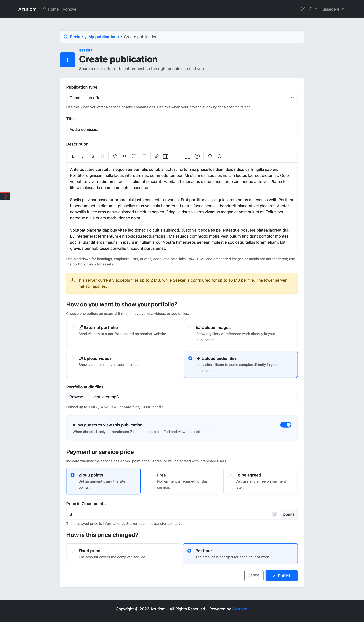Insert a code block using toolbar
The image size is (364, 622).
(x=115, y=156)
